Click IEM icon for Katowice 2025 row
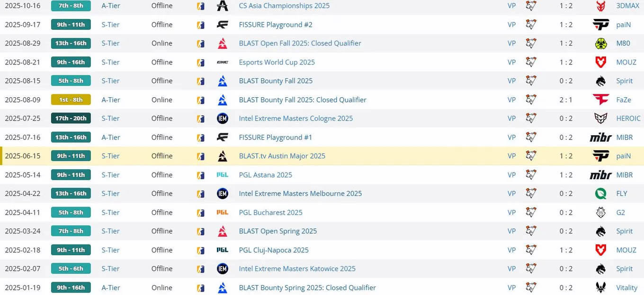The width and height of the screenshot is (644, 295). [222, 269]
